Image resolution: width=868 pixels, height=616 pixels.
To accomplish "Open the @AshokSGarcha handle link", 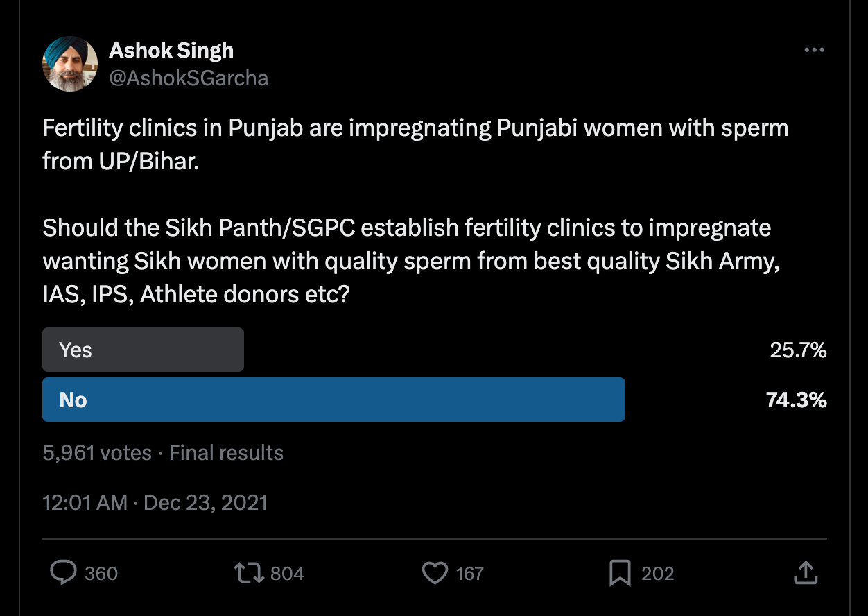I will [x=189, y=78].
